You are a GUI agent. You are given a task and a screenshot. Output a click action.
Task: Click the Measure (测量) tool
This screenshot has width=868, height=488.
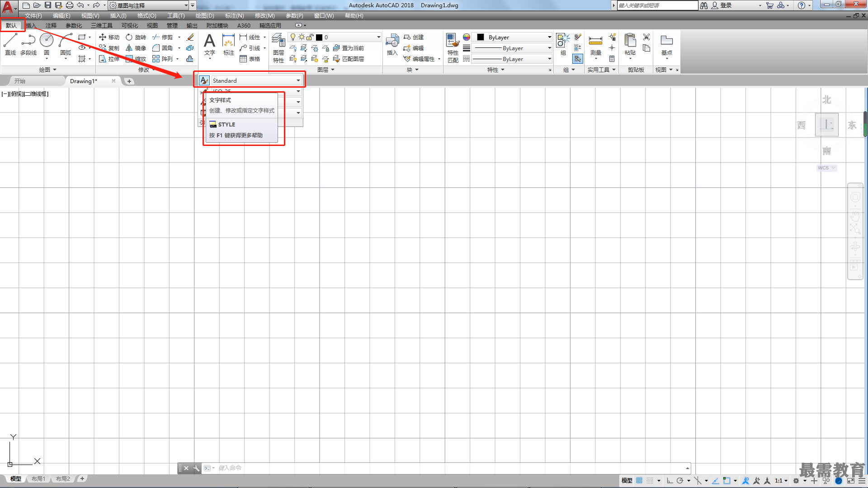pos(595,45)
